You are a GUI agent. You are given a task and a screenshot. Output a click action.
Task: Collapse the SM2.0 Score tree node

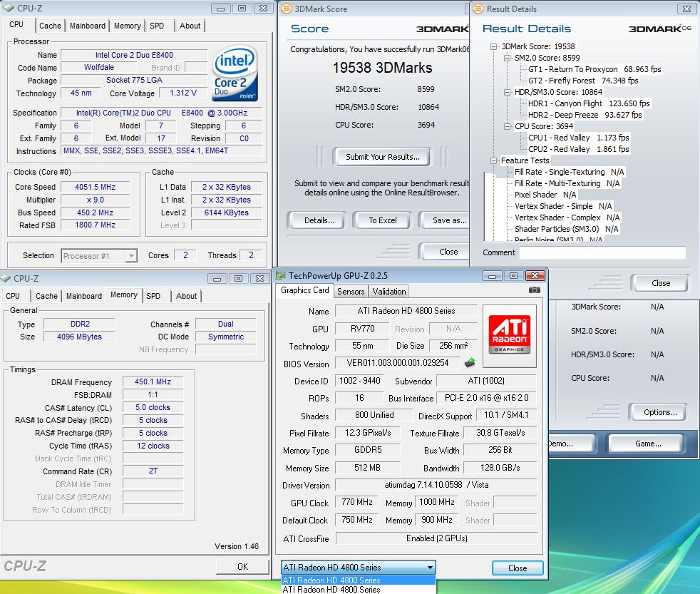507,58
